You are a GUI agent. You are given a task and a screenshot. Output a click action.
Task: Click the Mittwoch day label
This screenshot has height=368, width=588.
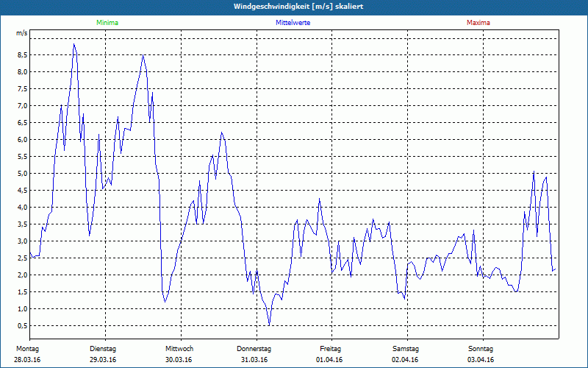(x=179, y=349)
